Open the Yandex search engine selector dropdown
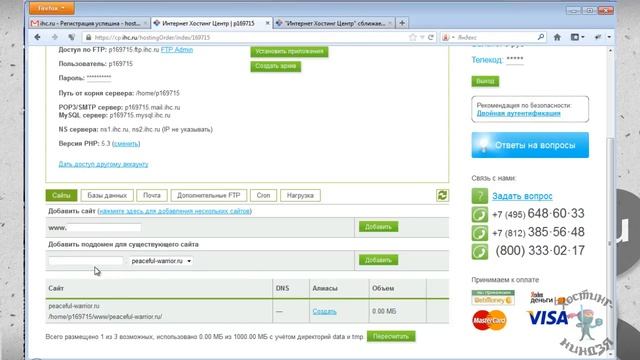Screen dimensions: 640x360 click(x=448, y=37)
